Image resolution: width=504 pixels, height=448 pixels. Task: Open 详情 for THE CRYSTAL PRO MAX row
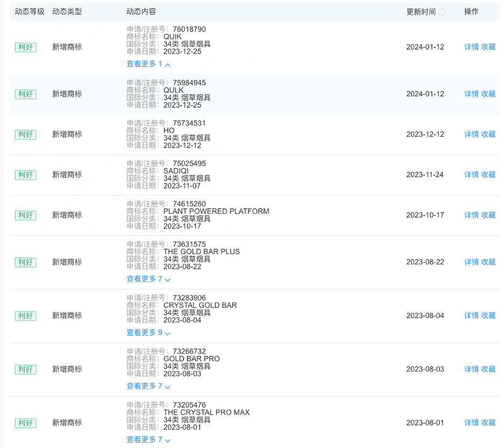pyautogui.click(x=472, y=423)
